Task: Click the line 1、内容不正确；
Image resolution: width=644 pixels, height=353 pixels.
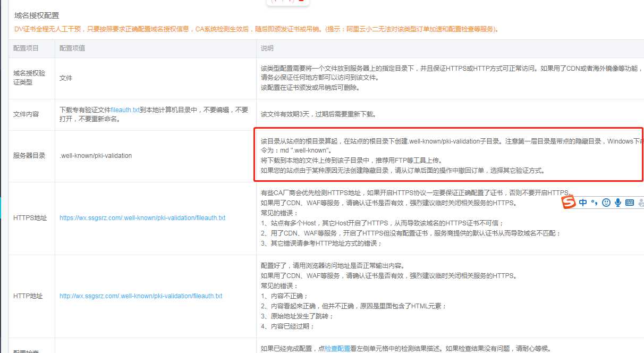Action: coord(284,296)
